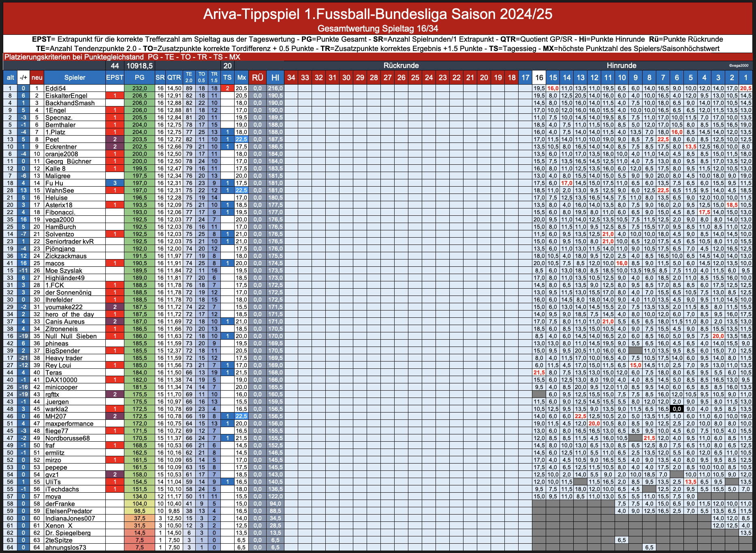Select player name 'maxperformance'
756x553 pixels.
point(69,423)
